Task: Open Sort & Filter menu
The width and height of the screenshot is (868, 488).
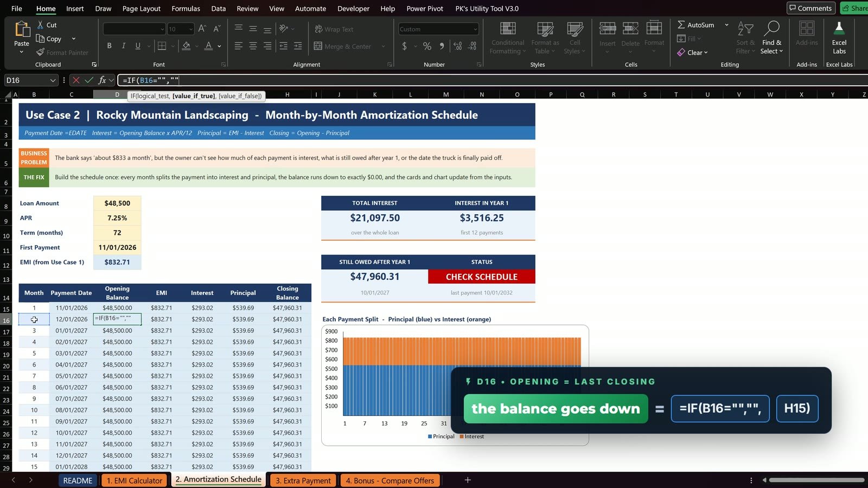Action: tap(745, 37)
